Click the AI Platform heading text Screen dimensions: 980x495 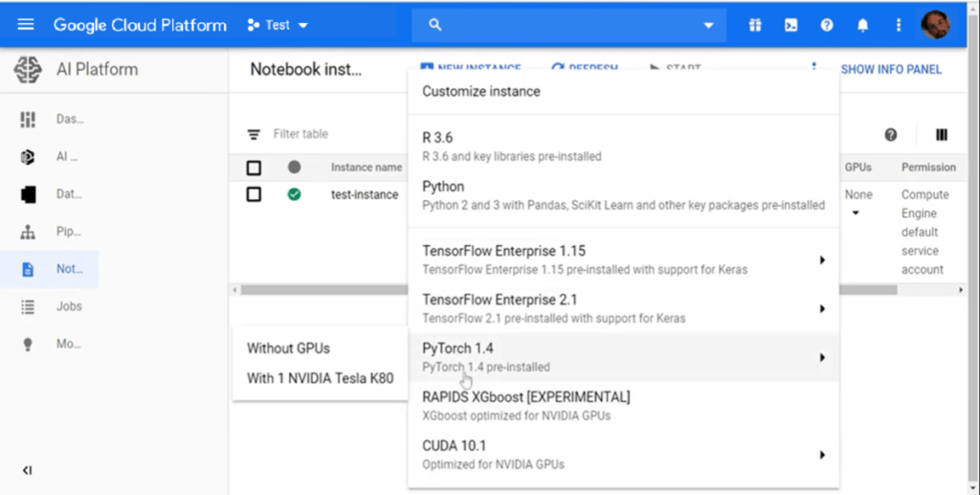[97, 69]
